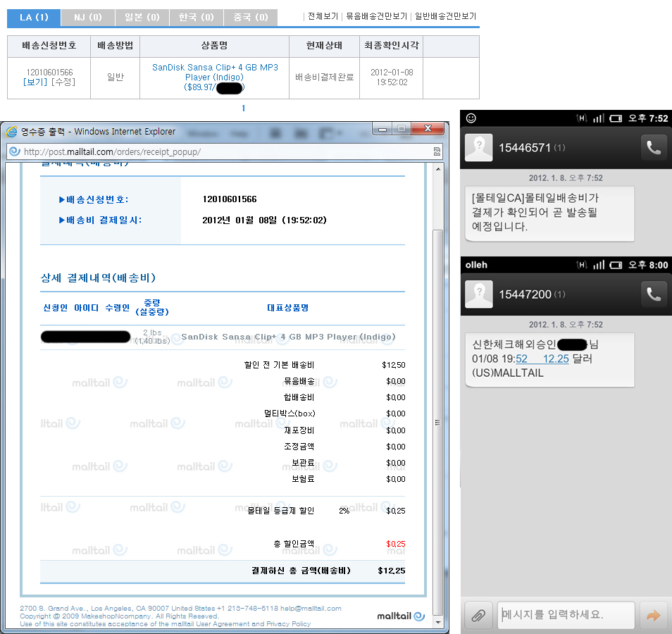Screen dimensions: 672x634
Task: Click the total amount $12.25
Action: [x=391, y=571]
